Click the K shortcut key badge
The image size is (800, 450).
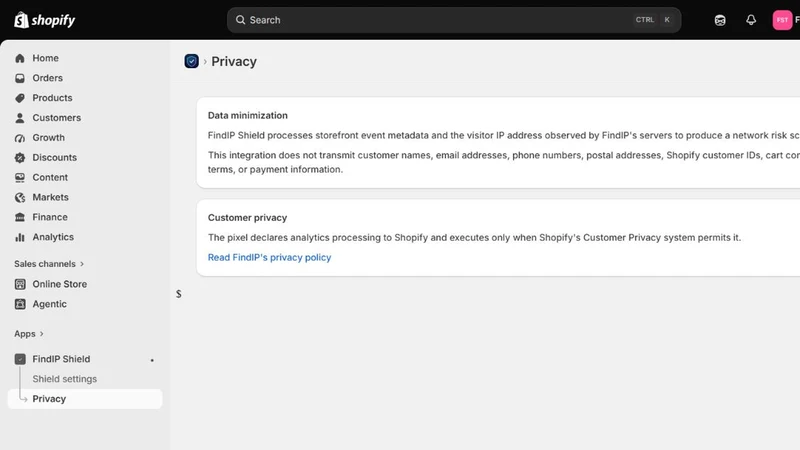pyautogui.click(x=667, y=20)
